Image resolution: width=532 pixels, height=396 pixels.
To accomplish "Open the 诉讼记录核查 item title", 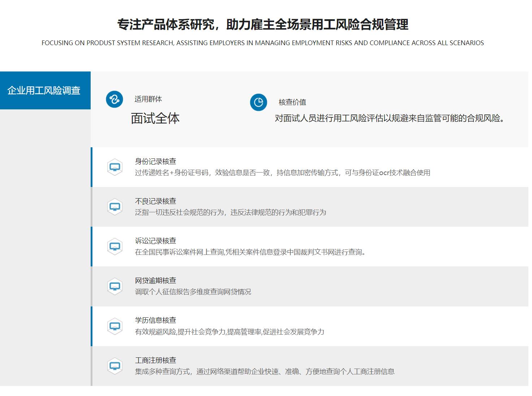I will [156, 241].
